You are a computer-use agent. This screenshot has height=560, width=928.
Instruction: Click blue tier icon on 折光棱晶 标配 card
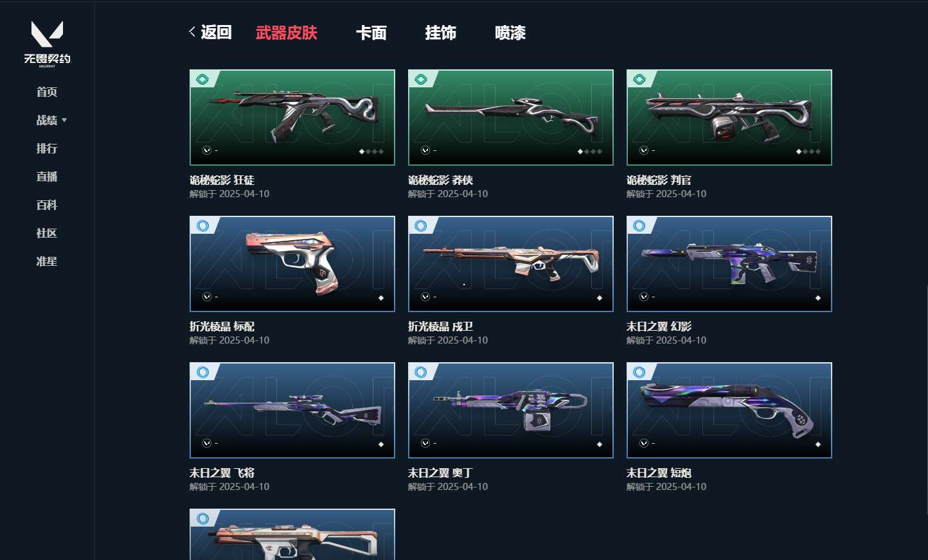202,226
